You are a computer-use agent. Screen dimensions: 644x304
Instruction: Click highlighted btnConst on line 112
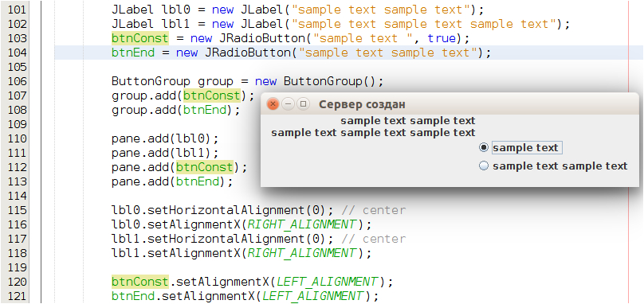point(205,167)
